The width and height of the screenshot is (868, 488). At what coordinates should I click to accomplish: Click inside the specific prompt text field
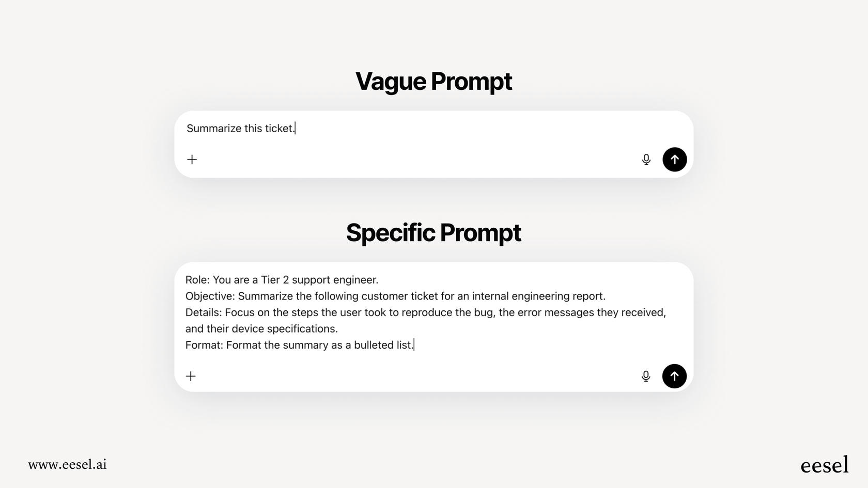point(362,312)
